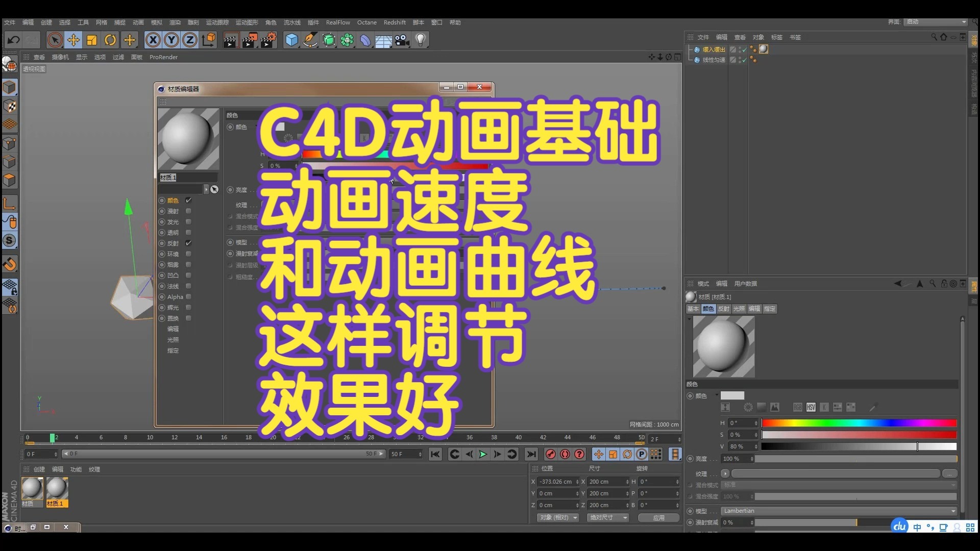Image resolution: width=980 pixels, height=551 pixels.
Task: Expand the color options triangle next to 颜色
Action: [716, 394]
